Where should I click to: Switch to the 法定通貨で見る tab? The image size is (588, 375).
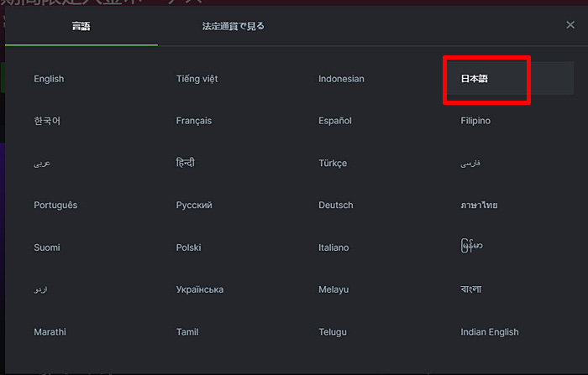[x=234, y=26]
